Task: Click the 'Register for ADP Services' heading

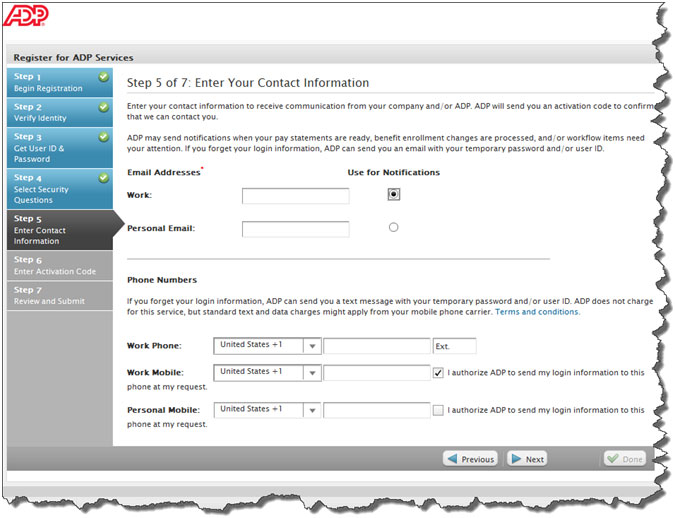Action: (73, 58)
